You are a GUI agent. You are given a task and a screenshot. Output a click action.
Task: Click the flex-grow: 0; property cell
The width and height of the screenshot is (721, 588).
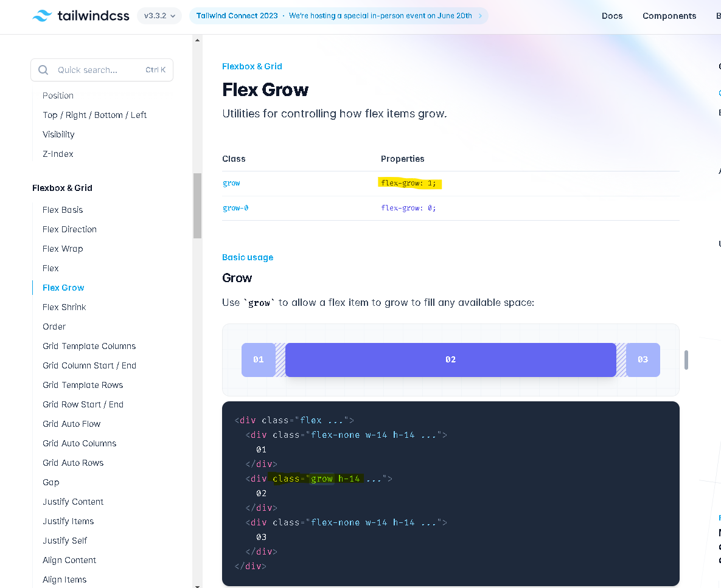click(x=408, y=207)
